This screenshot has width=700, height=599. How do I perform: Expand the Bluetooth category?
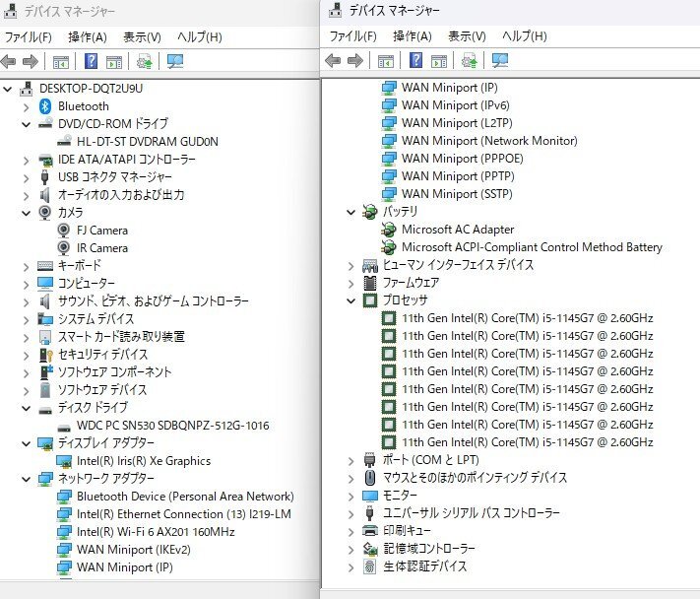27,107
